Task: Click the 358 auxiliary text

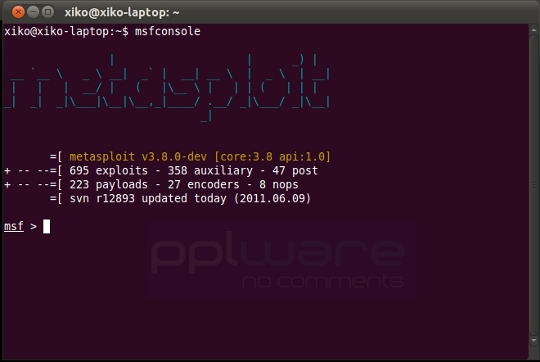Action: (210, 171)
